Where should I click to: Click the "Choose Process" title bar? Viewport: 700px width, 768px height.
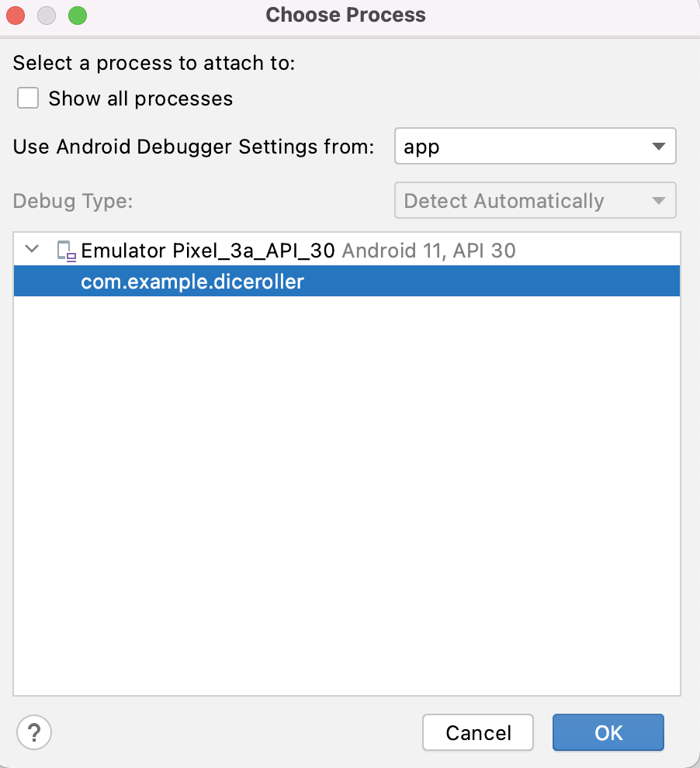click(345, 15)
